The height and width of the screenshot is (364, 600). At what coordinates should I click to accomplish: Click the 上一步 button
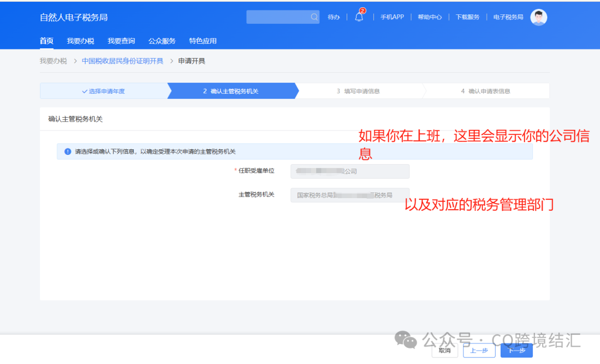479,350
